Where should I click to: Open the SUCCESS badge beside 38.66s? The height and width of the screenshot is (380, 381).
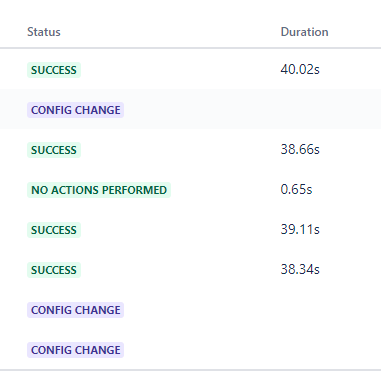tap(54, 150)
